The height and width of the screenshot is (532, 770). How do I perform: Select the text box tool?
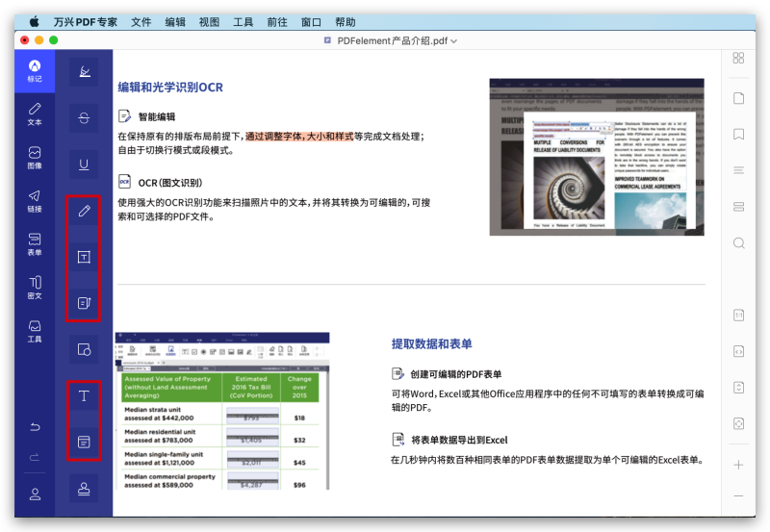point(84,257)
